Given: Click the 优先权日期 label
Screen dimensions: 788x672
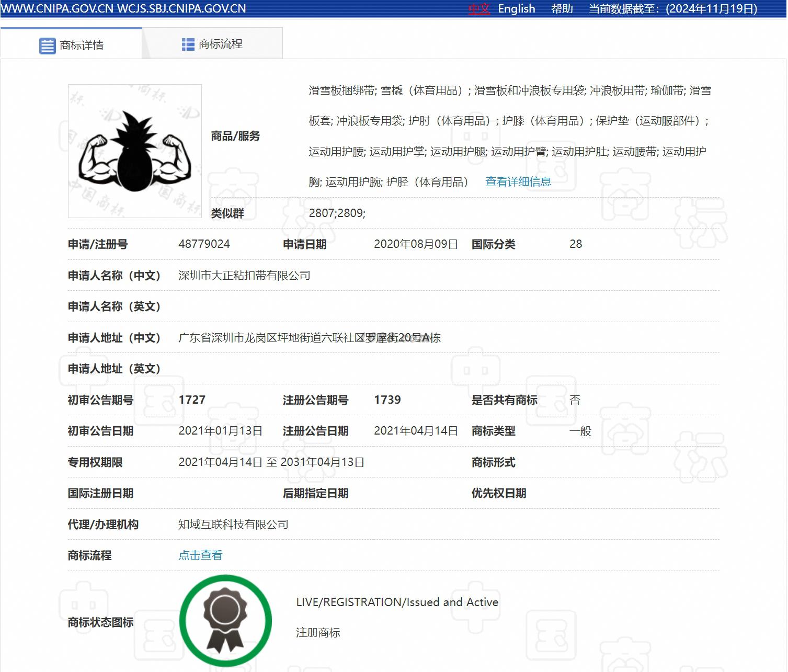Looking at the screenshot, I should coord(499,493).
